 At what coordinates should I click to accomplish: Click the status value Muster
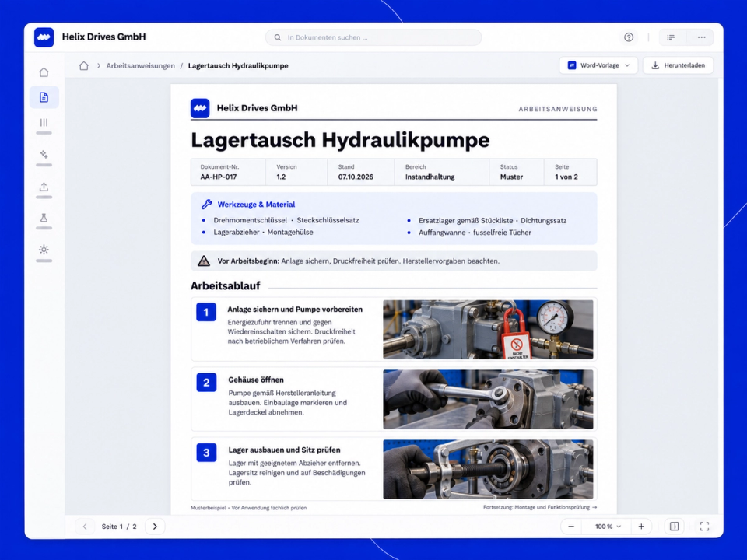pos(512,177)
